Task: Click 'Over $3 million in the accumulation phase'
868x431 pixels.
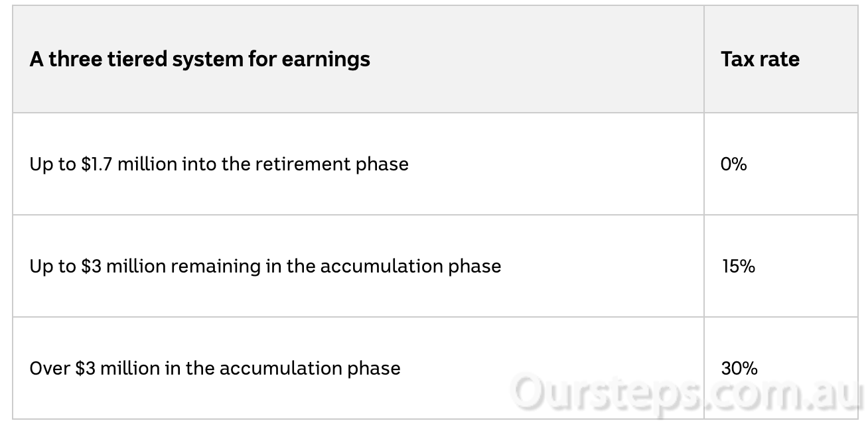Action: coord(215,368)
